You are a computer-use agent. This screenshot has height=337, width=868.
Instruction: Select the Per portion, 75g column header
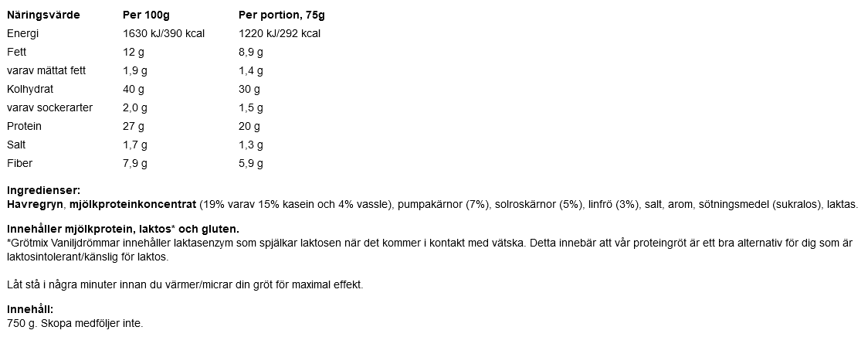(282, 15)
